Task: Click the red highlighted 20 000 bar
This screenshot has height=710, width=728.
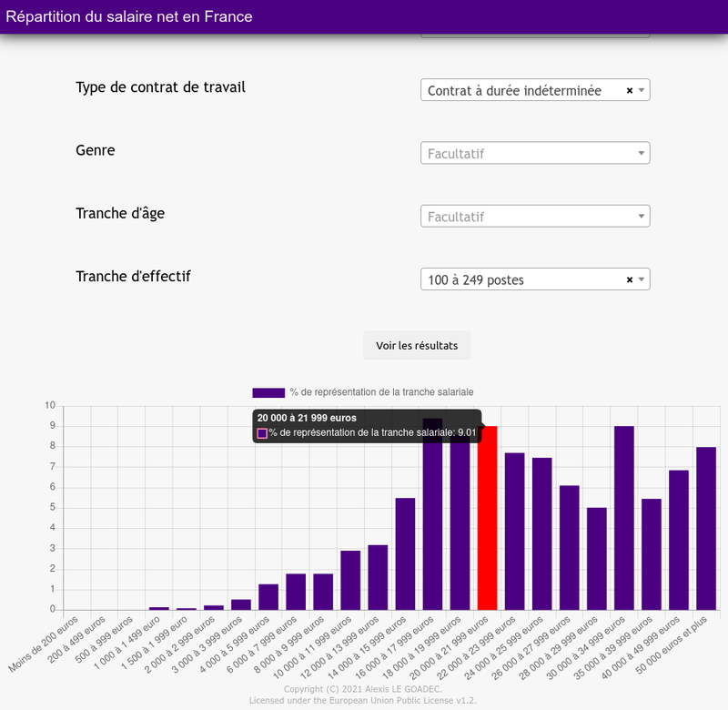Action: pos(487,519)
